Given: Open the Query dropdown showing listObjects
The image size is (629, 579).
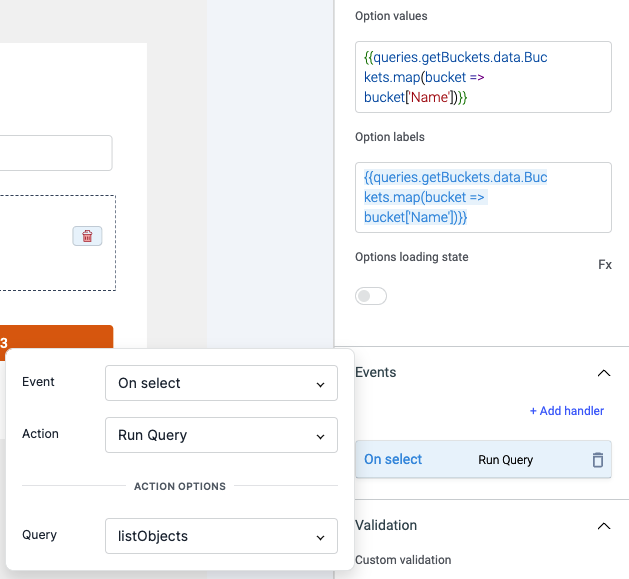Looking at the screenshot, I should tap(221, 536).
